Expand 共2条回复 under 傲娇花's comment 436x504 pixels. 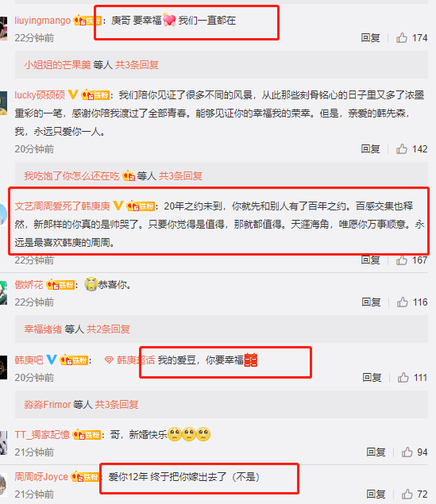108,329
